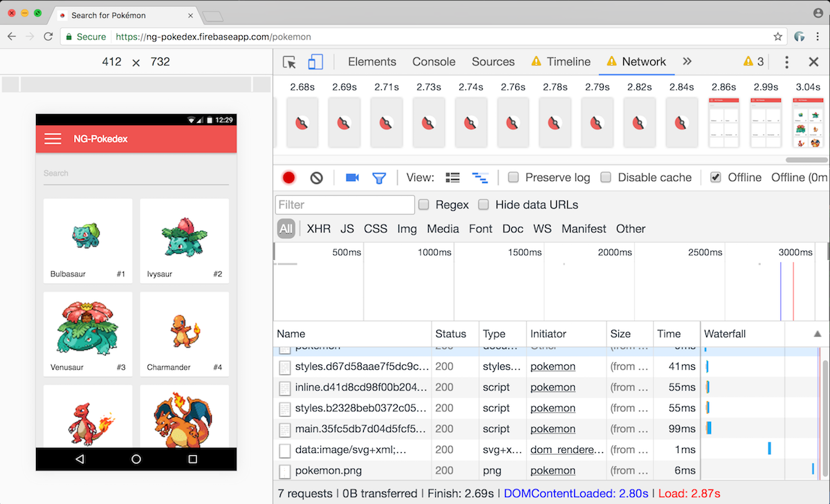Filter requests by WS
830x504 pixels.
coord(542,229)
